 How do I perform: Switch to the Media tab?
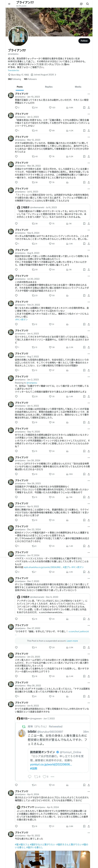click(78, 87)
